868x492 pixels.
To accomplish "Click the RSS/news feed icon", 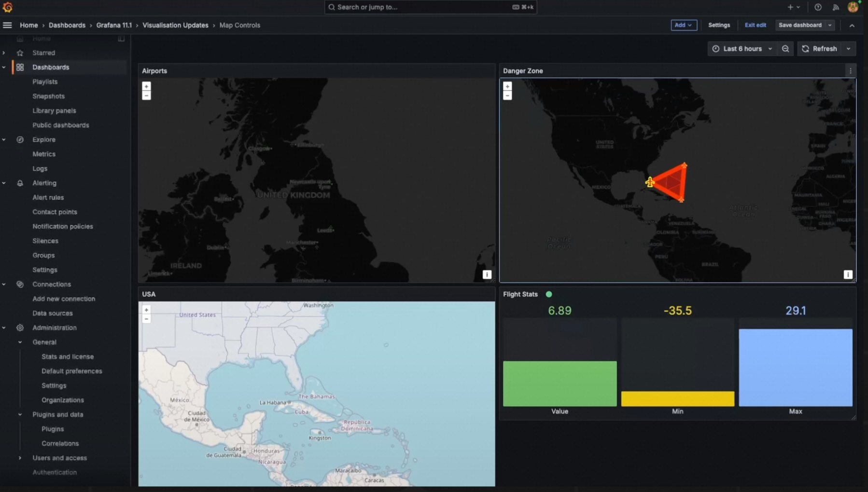I will pos(835,7).
